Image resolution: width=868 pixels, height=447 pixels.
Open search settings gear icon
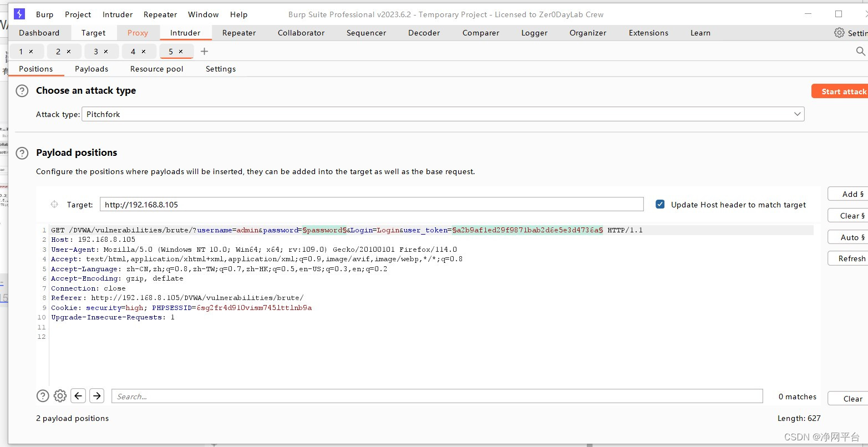(x=60, y=395)
